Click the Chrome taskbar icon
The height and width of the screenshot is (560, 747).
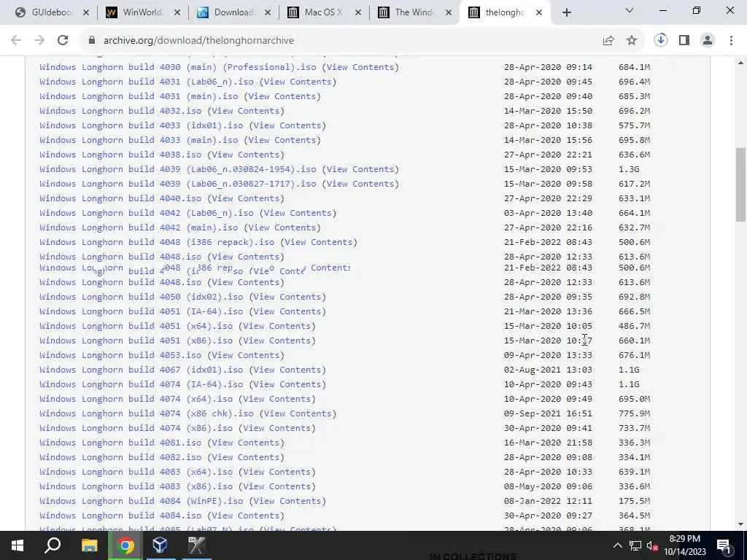(125, 545)
